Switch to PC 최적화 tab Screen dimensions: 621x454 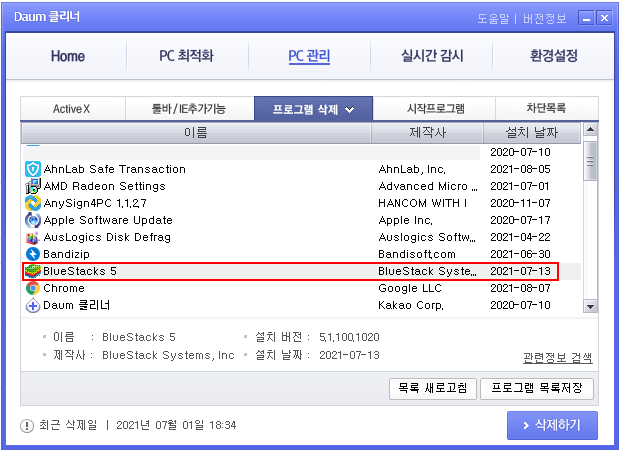tap(186, 56)
